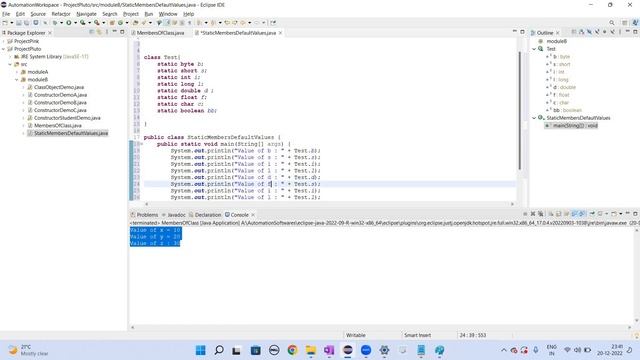Toggle Show Console on standard out
Image resolution: width=640 pixels, height=360 pixels.
pos(574,214)
